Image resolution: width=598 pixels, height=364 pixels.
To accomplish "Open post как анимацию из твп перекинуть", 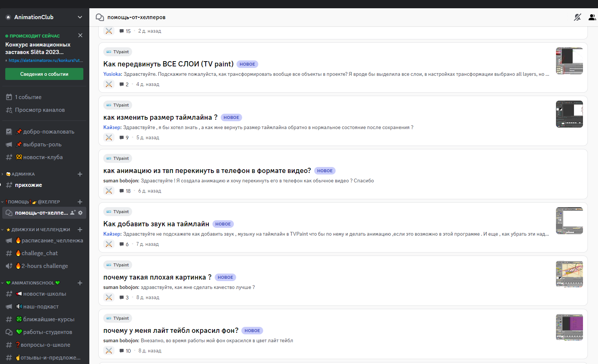I will tap(207, 171).
